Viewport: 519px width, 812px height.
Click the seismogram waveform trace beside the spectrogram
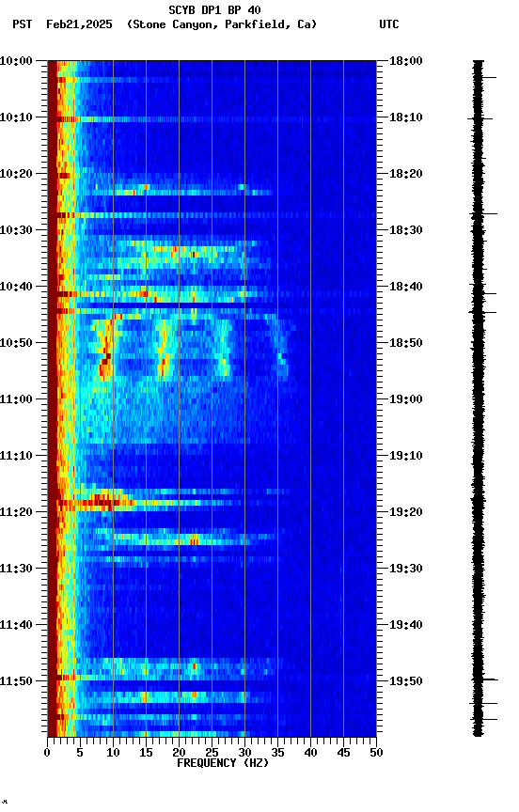478,398
